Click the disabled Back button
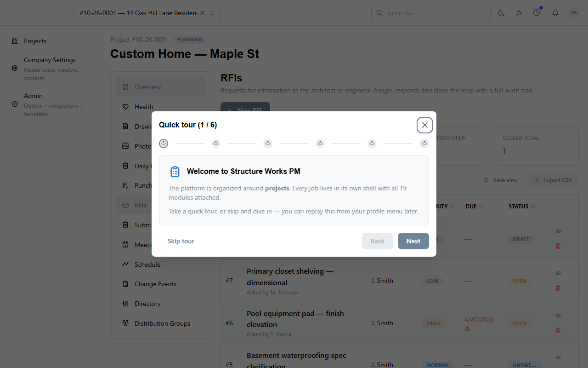This screenshot has height=368, width=588. tap(378, 241)
